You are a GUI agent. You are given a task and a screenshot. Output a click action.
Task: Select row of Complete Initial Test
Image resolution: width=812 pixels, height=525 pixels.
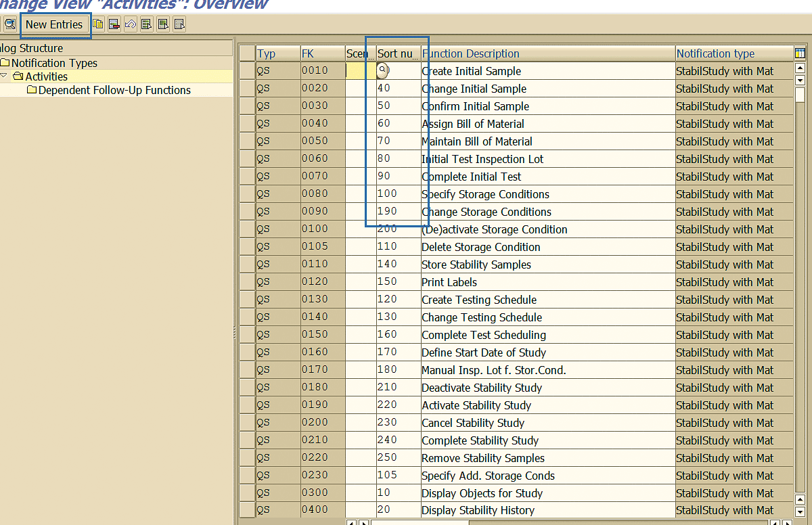(247, 177)
